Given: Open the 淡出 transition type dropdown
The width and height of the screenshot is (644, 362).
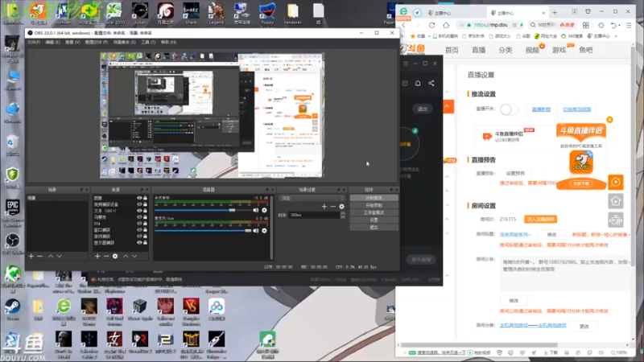Looking at the screenshot, I should point(312,198).
